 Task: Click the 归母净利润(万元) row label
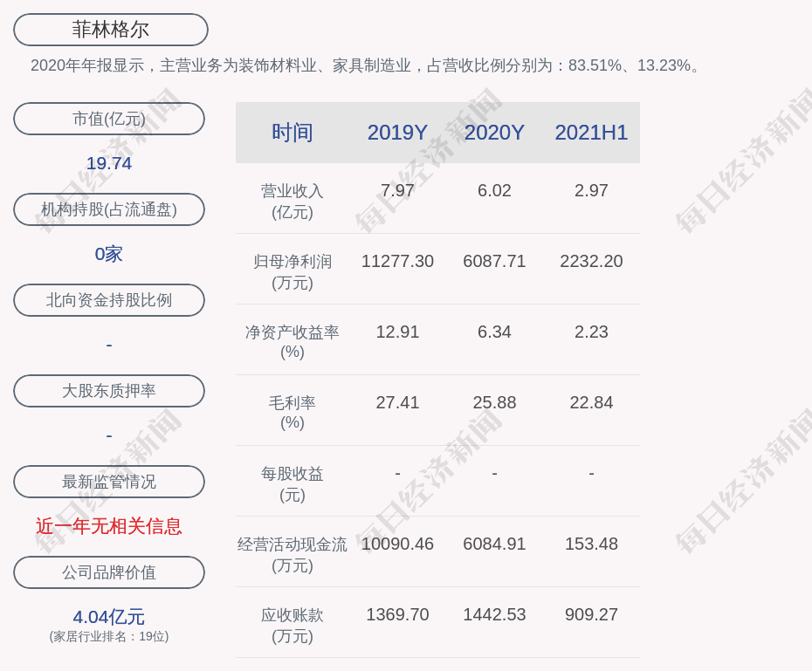pyautogui.click(x=292, y=272)
